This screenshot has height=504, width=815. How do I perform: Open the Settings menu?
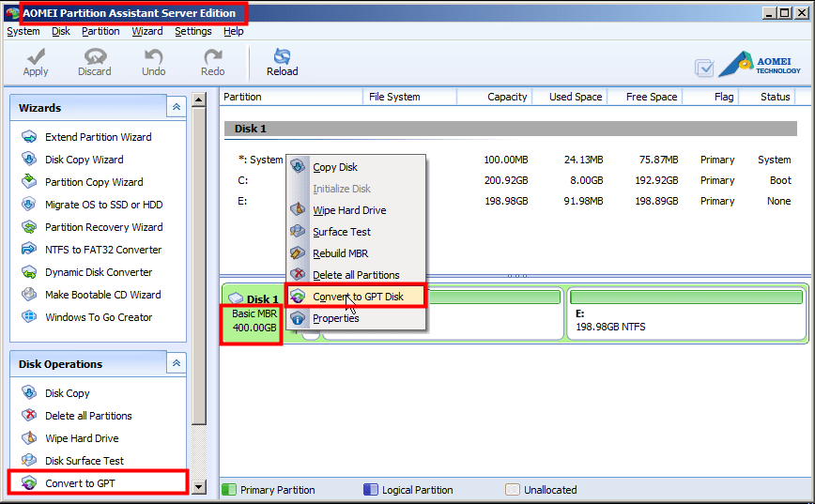(x=192, y=31)
